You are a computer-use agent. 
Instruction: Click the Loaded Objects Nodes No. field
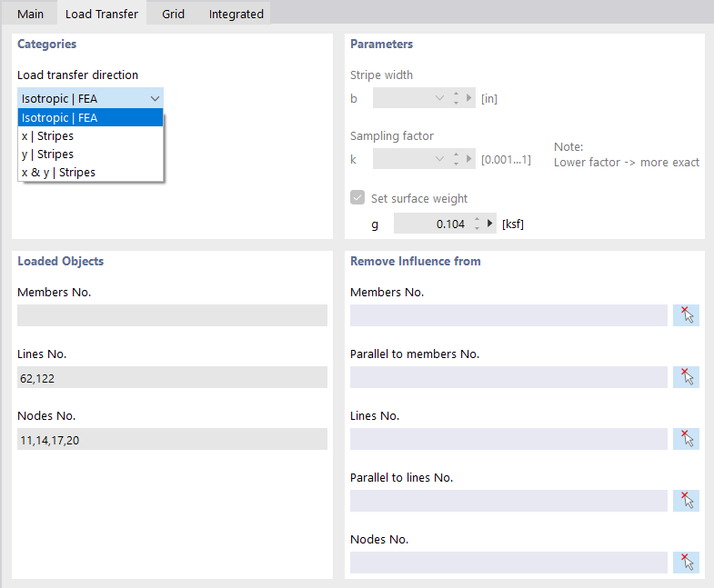[x=172, y=439]
